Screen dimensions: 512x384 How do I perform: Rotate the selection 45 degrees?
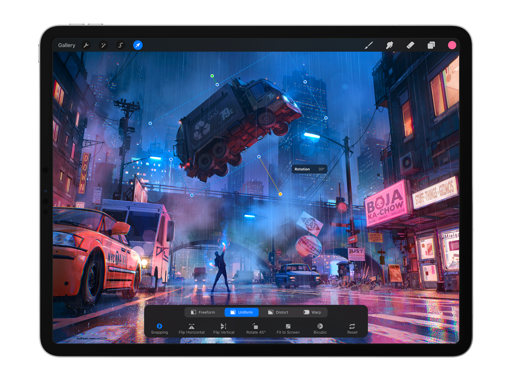pyautogui.click(x=255, y=328)
